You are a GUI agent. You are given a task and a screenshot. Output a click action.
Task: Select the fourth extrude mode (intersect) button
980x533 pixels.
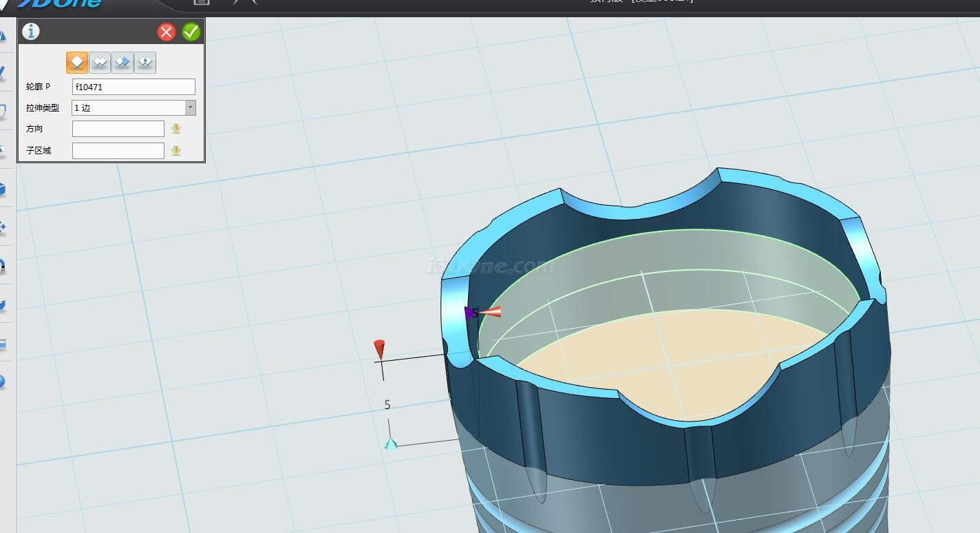tap(145, 62)
